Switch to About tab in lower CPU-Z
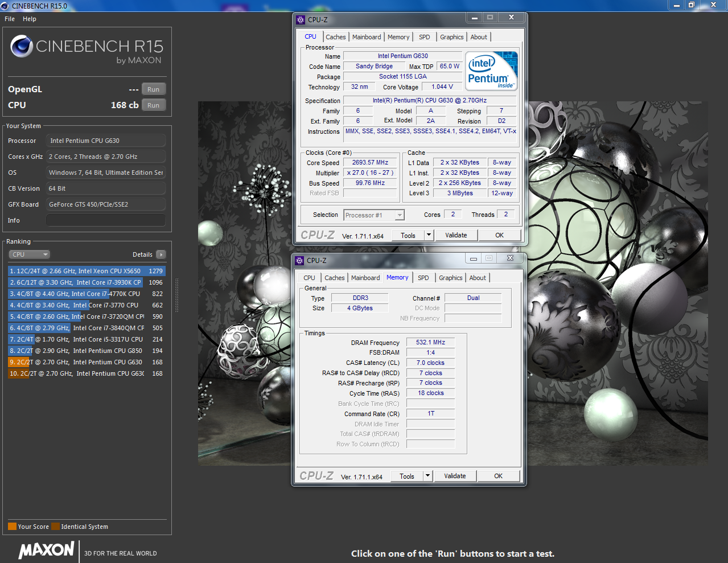The width and height of the screenshot is (728, 563). tap(478, 278)
